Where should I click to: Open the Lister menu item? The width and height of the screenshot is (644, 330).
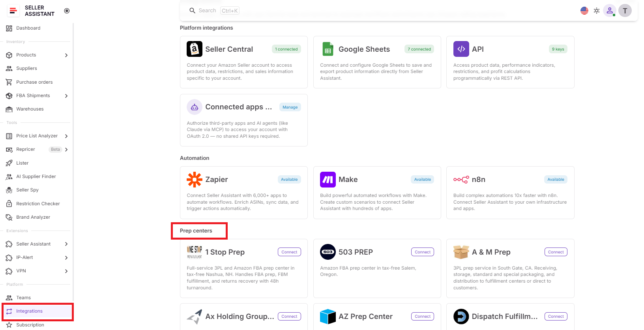coord(37,163)
